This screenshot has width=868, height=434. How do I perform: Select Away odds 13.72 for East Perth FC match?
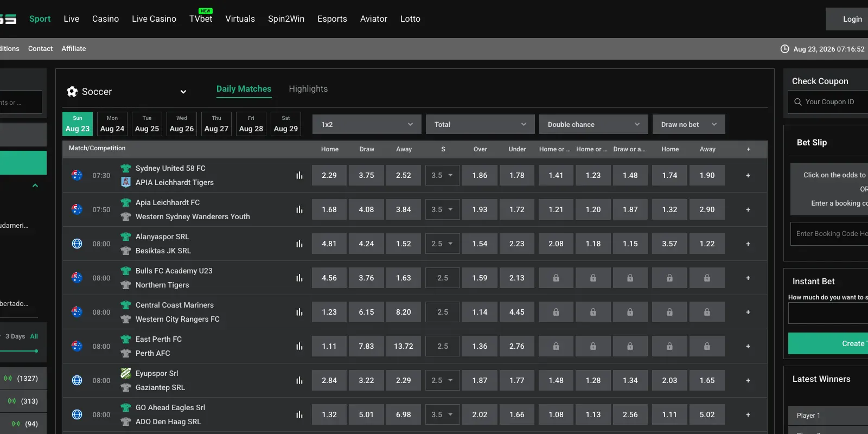404,346
